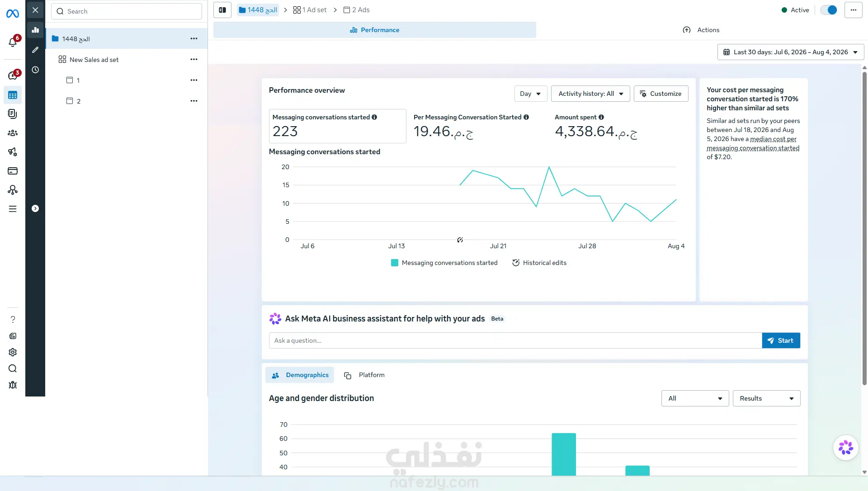
Task: Select the Demographics tab
Action: [x=300, y=375]
